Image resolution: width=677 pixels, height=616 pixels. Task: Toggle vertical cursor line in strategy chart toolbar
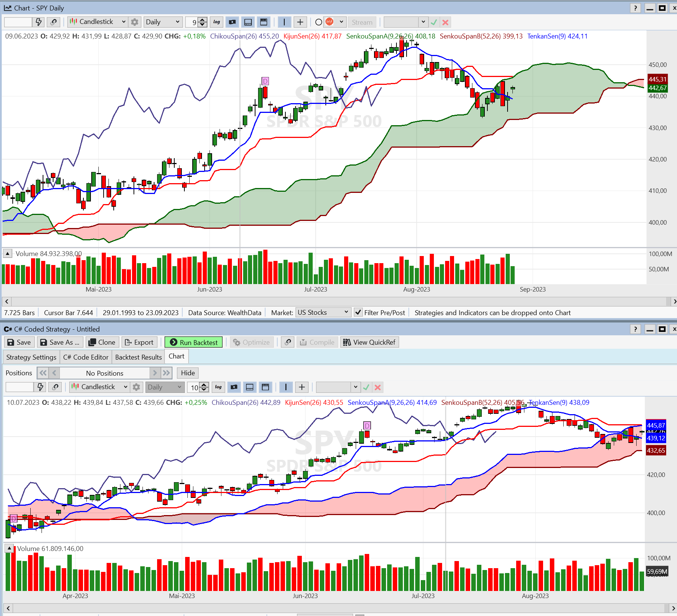pyautogui.click(x=286, y=387)
